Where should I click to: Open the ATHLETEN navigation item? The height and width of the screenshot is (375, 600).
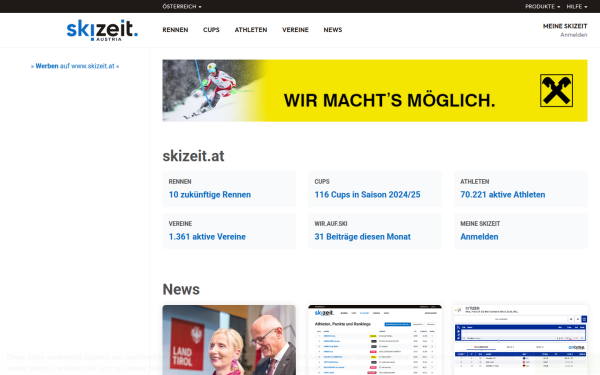pos(251,30)
